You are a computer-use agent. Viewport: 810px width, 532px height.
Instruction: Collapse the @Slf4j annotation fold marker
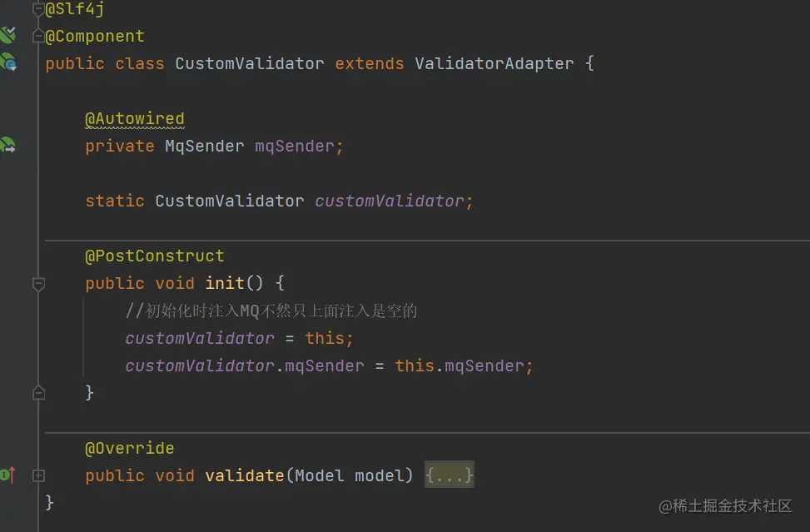(x=38, y=9)
